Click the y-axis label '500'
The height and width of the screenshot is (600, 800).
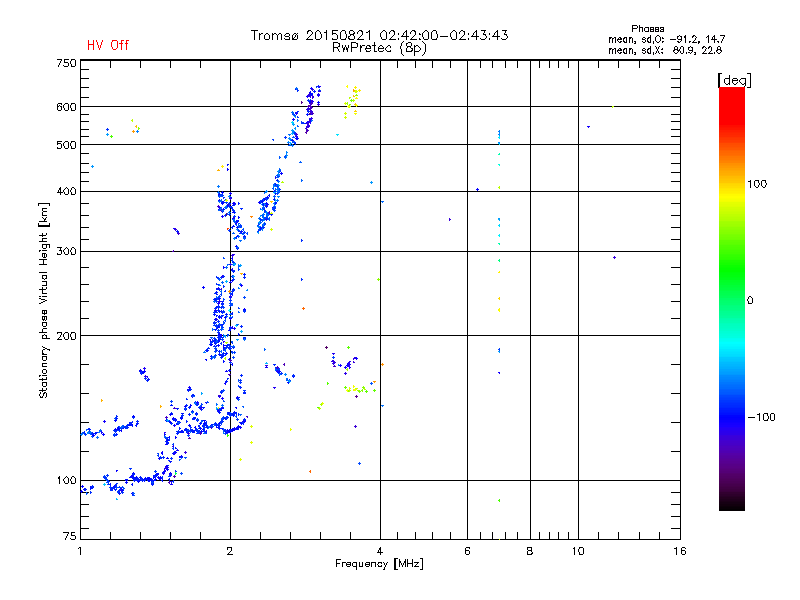[x=67, y=145]
